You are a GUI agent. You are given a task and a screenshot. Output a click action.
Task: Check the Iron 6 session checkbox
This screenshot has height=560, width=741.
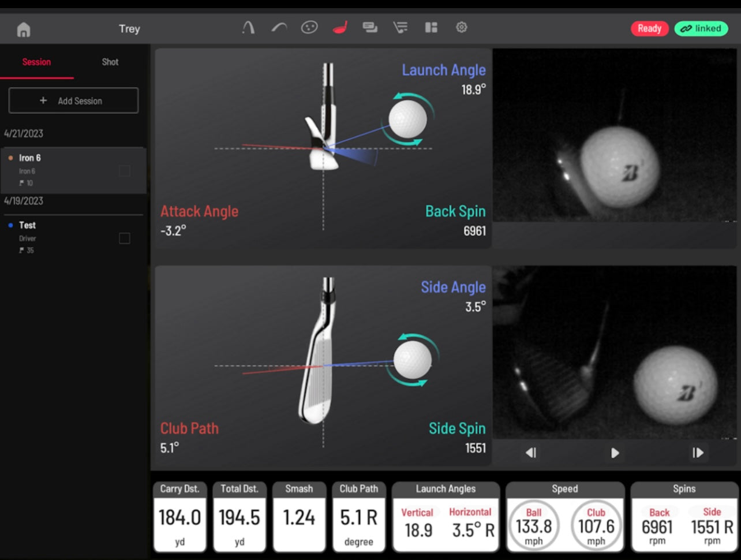point(124,171)
